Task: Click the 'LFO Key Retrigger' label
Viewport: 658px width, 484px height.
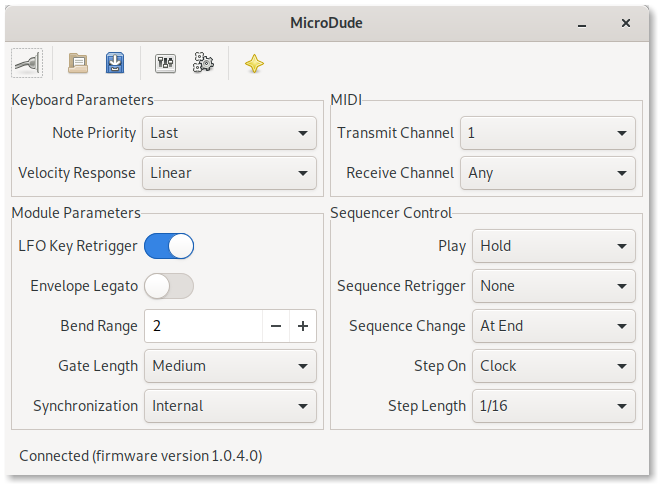Action: pyautogui.click(x=78, y=246)
